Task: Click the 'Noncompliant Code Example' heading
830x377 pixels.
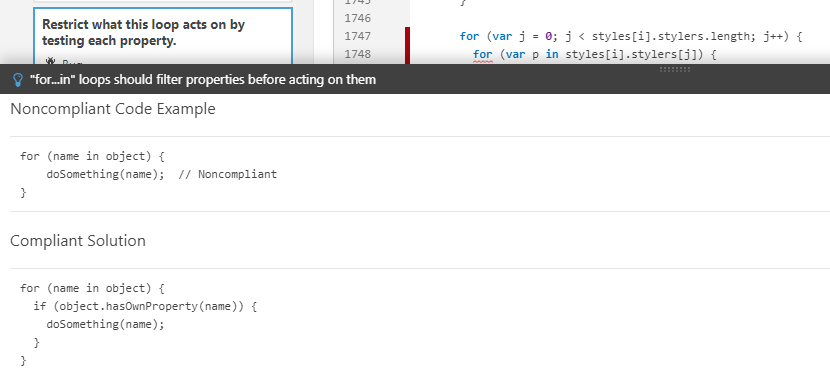Action: click(113, 109)
